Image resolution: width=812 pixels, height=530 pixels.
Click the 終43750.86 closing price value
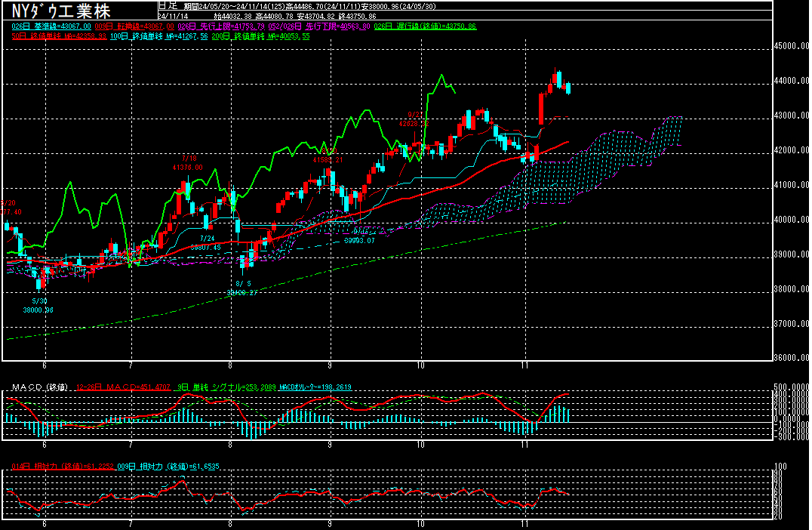coord(357,17)
